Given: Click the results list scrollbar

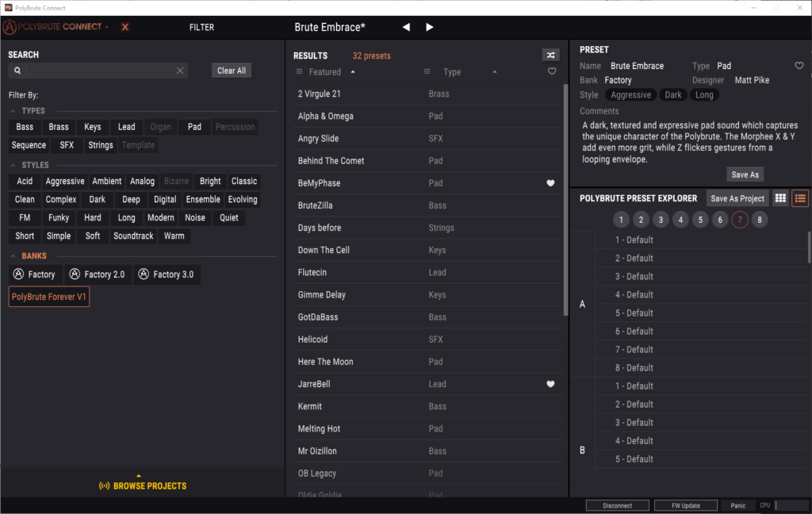Looking at the screenshot, I should click(x=565, y=198).
